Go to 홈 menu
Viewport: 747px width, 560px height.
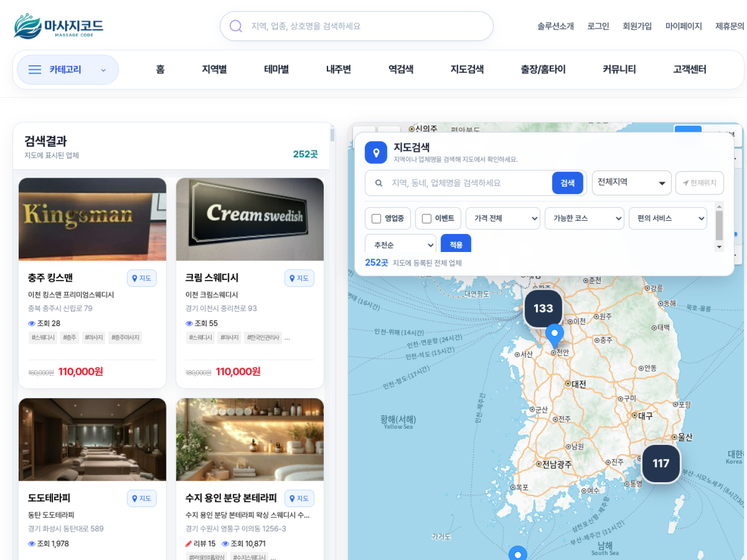pyautogui.click(x=160, y=69)
